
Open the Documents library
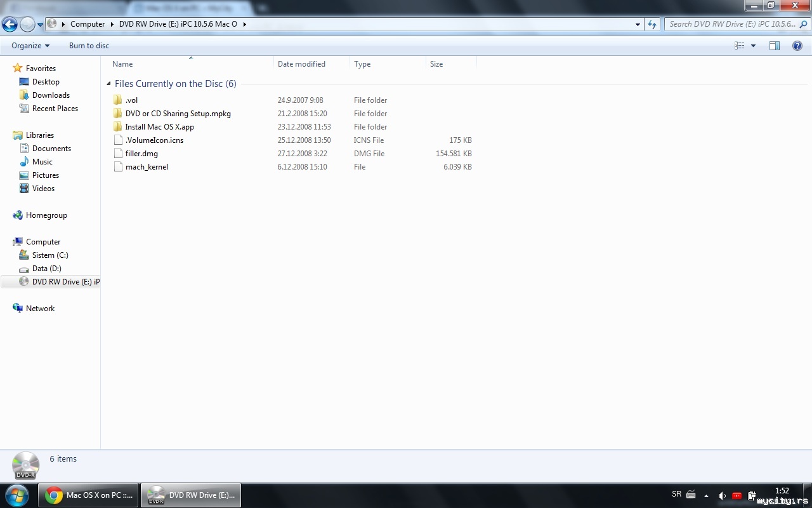tap(51, 149)
